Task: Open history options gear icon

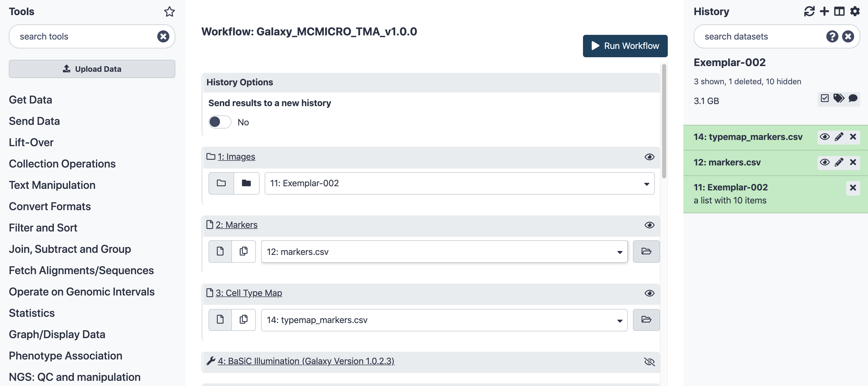Action: [x=854, y=11]
